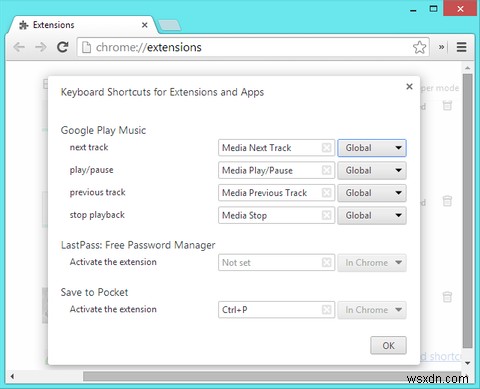Screen dimensions: 480x389
Task: Open scope dropdown for play/pause
Action: (x=372, y=170)
